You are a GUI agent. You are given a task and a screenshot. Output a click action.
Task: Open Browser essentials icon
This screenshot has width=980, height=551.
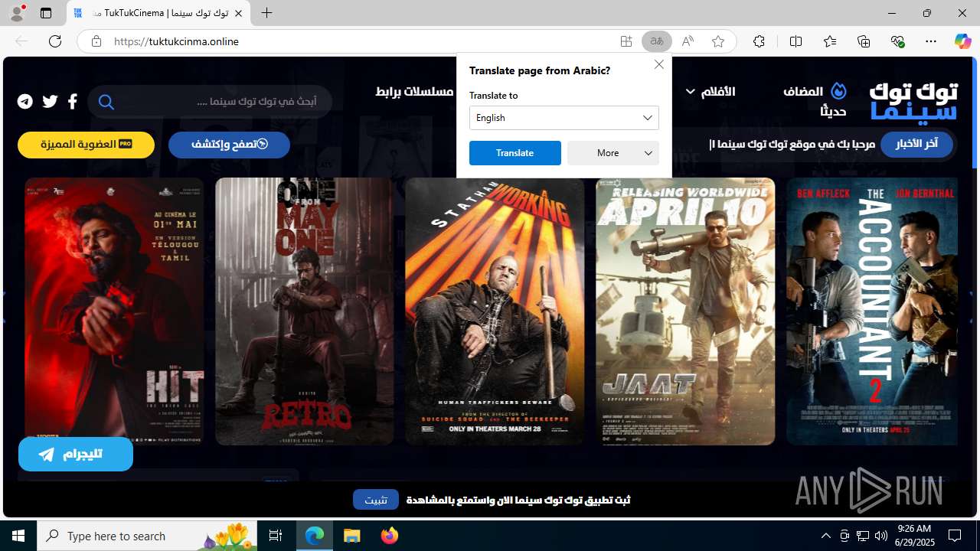click(x=897, y=41)
